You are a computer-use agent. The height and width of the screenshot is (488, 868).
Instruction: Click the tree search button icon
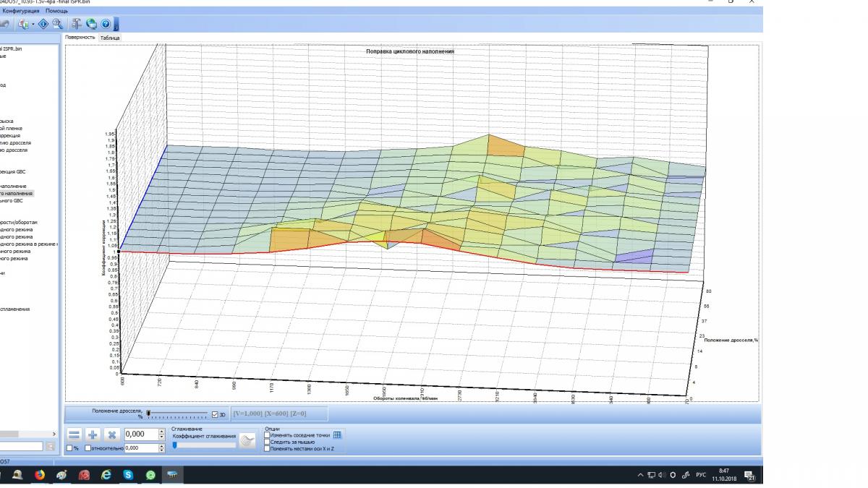click(50, 446)
